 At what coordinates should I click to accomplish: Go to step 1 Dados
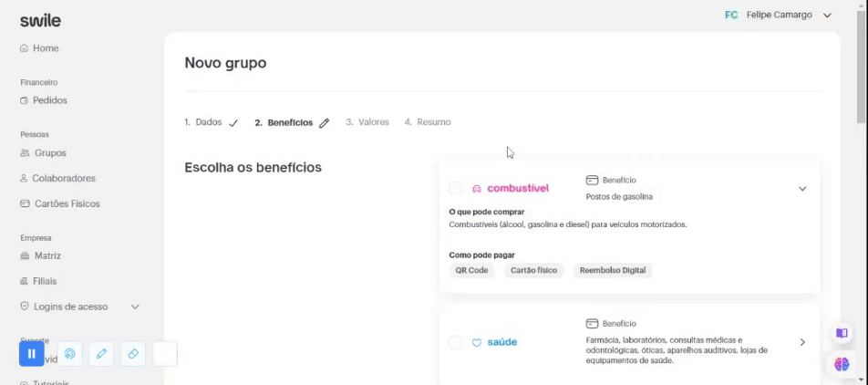pyautogui.click(x=203, y=122)
